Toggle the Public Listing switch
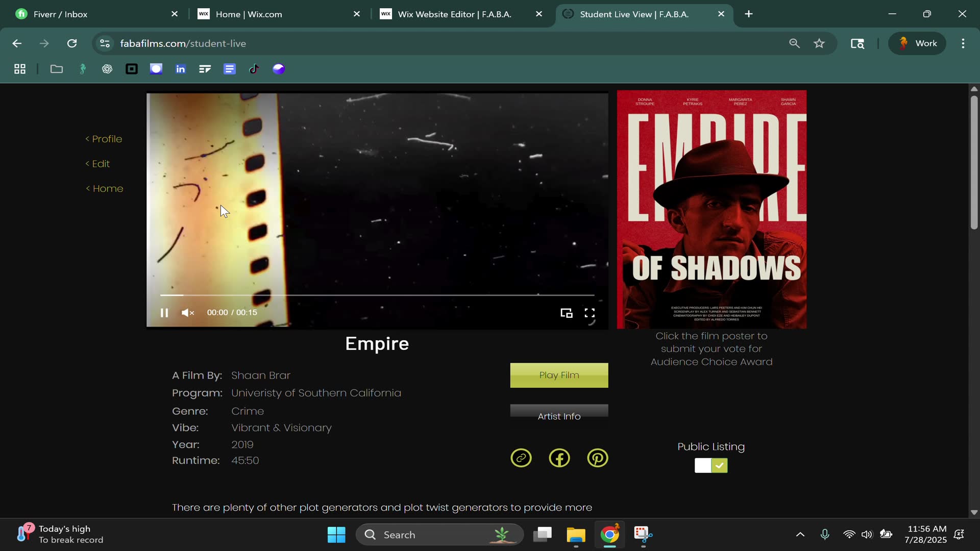980x551 pixels. (710, 465)
